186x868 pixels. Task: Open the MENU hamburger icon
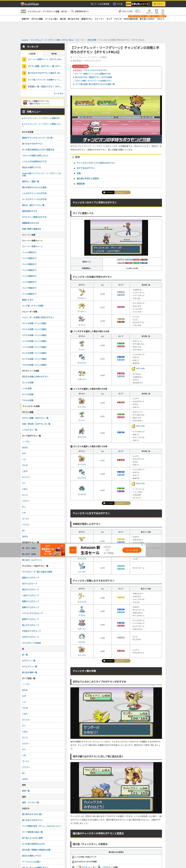(x=163, y=11)
